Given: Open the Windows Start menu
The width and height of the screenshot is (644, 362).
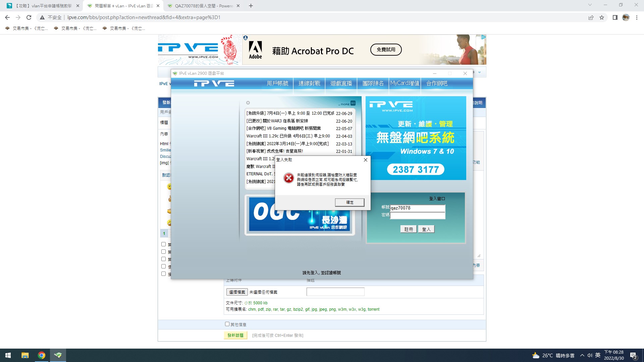Looking at the screenshot, I should [8, 355].
